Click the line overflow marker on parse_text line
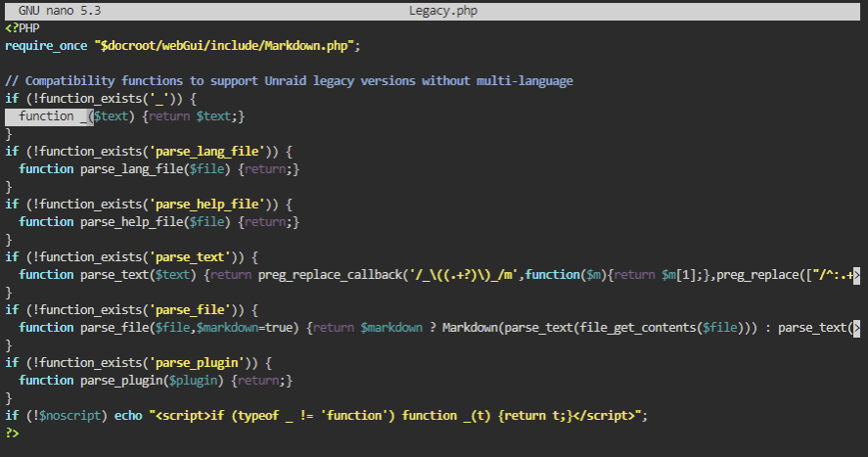 (x=857, y=275)
